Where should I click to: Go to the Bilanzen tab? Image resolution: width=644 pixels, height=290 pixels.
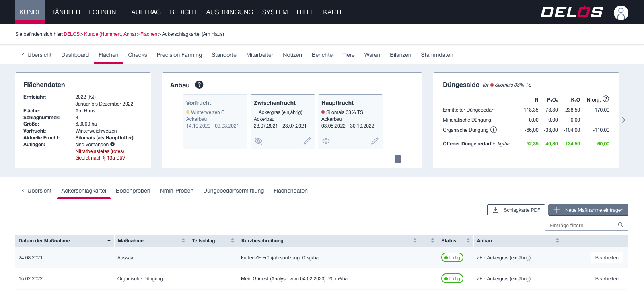click(401, 55)
